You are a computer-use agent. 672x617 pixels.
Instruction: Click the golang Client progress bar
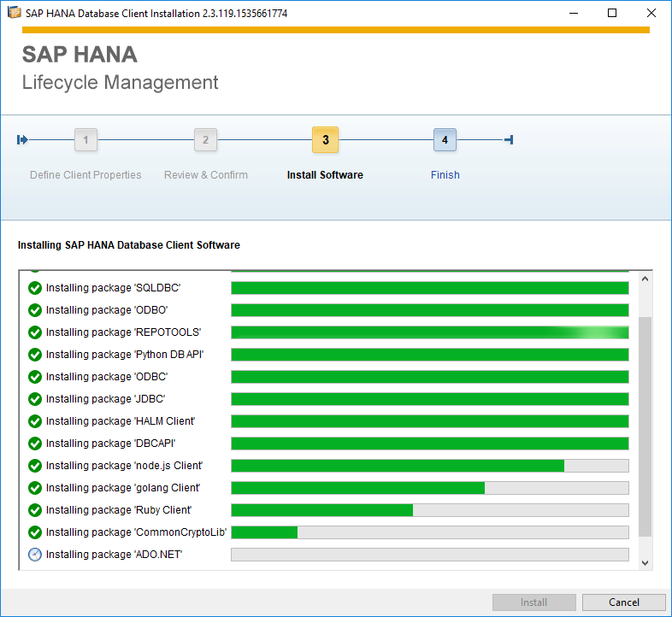430,488
